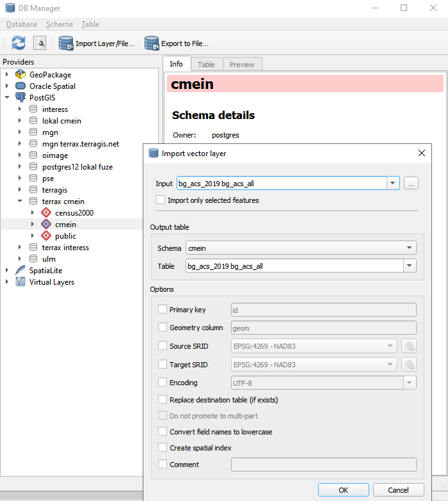Expand the SpatiaLite provider tree node

[x=7, y=271]
